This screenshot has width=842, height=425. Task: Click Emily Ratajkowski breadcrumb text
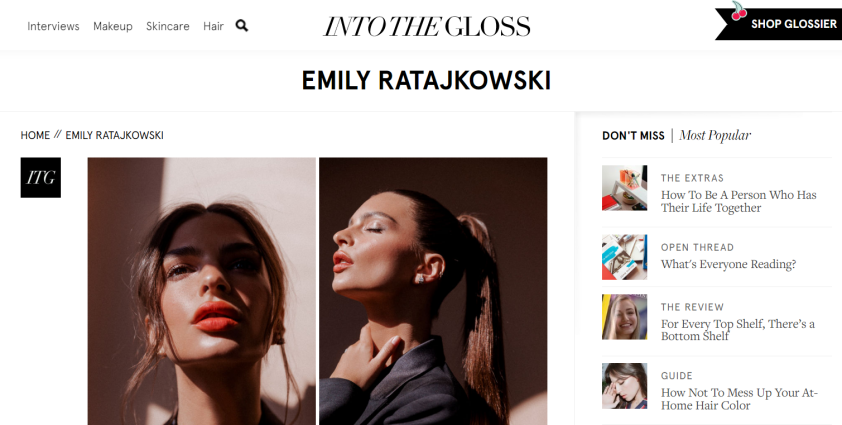coord(114,135)
